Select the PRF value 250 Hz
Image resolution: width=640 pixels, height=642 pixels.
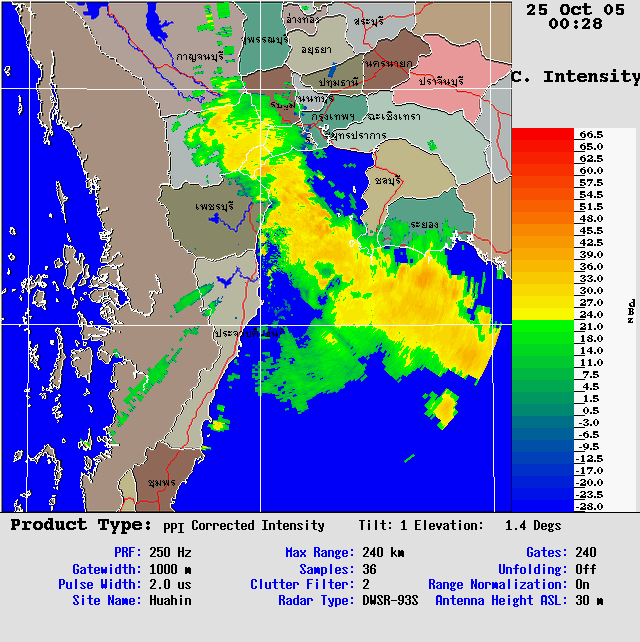click(x=170, y=552)
